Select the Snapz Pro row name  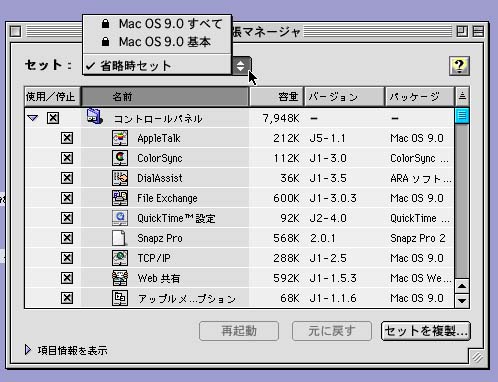[160, 238]
